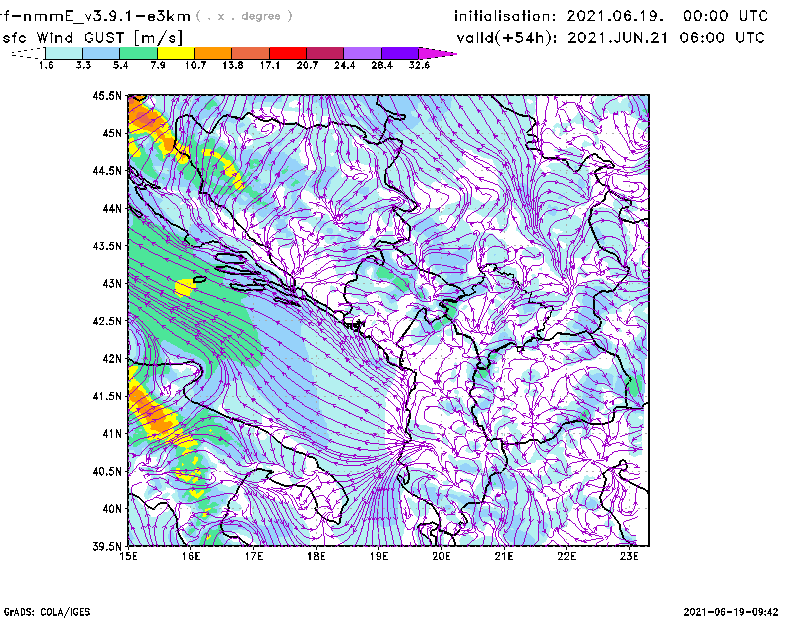Click the 44N latitude label
Screen dimensions: 800x618
112,208
